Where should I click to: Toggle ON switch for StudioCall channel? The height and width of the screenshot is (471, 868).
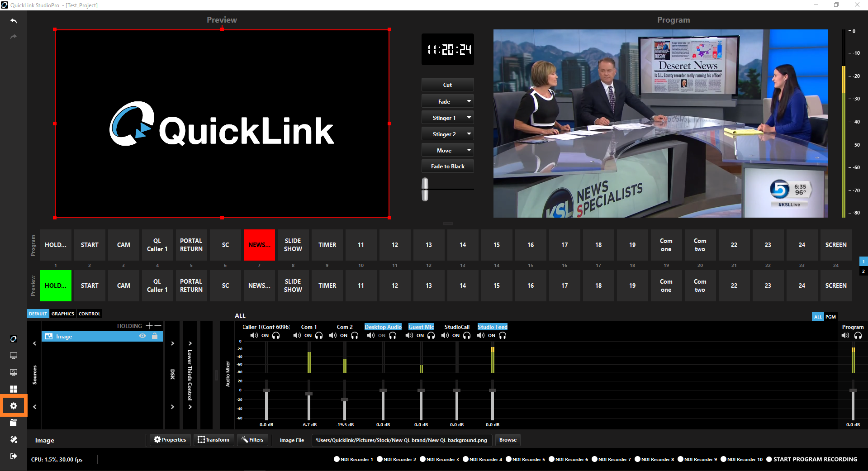(x=456, y=336)
